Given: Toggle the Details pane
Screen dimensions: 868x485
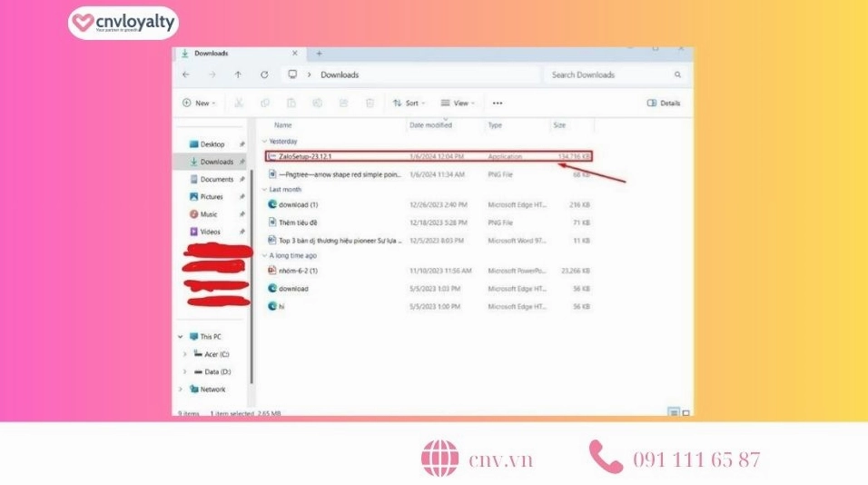Looking at the screenshot, I should tap(663, 103).
